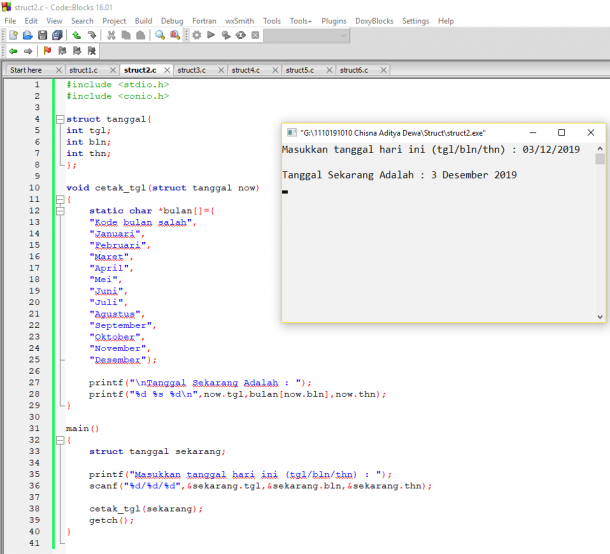
Task: Close the struct6.c tab
Action: 384,70
